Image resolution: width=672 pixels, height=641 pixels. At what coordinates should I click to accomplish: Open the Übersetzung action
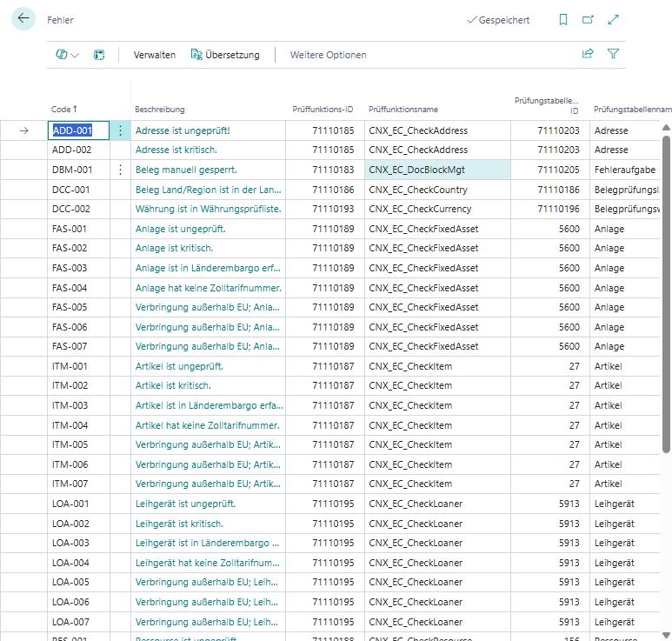pyautogui.click(x=225, y=55)
